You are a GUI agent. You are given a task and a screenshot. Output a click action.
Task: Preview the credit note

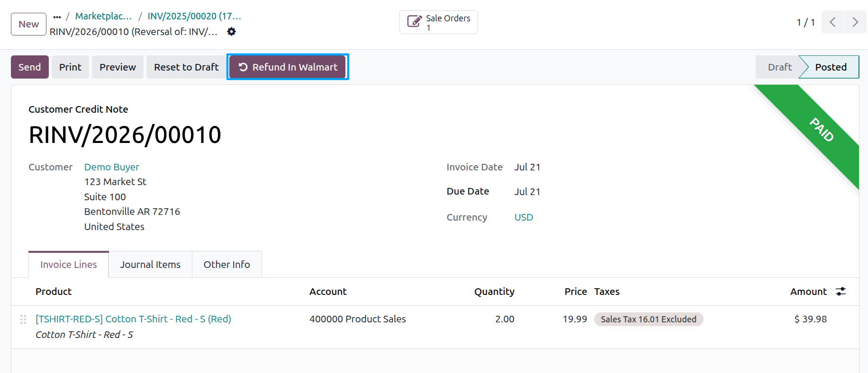[x=118, y=67]
